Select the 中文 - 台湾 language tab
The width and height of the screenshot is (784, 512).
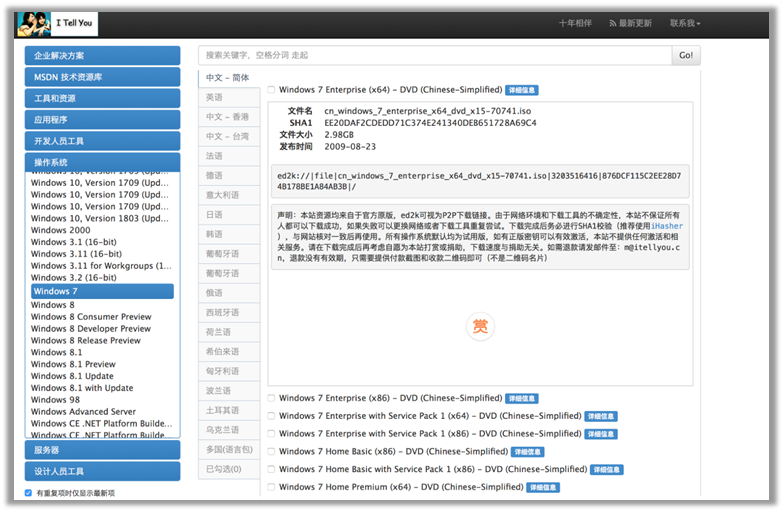[229, 136]
